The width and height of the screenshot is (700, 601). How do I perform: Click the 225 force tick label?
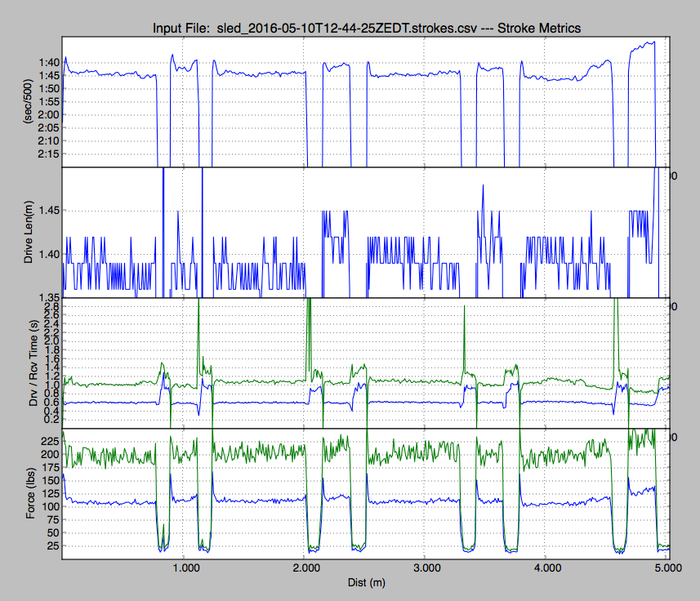pos(51,440)
